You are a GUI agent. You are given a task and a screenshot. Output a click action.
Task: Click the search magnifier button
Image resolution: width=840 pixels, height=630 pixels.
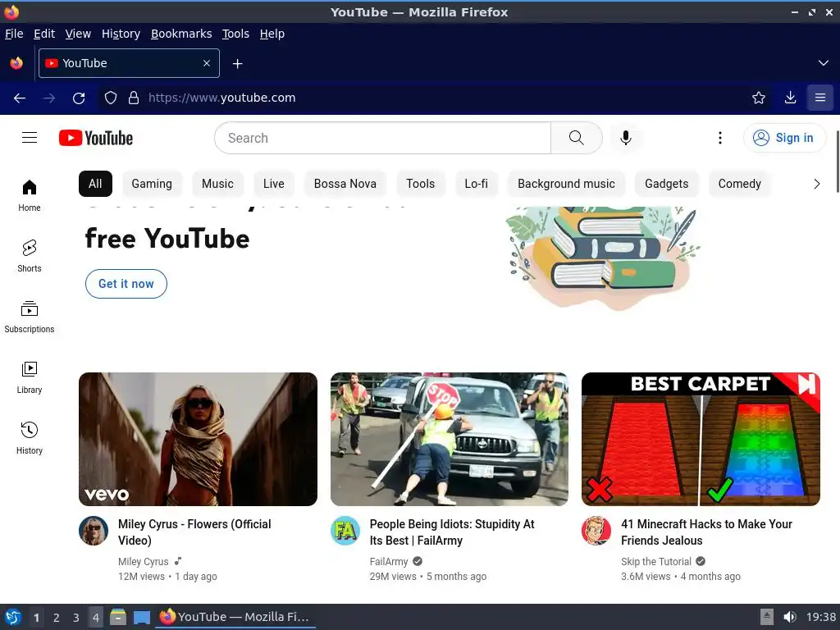tap(577, 138)
